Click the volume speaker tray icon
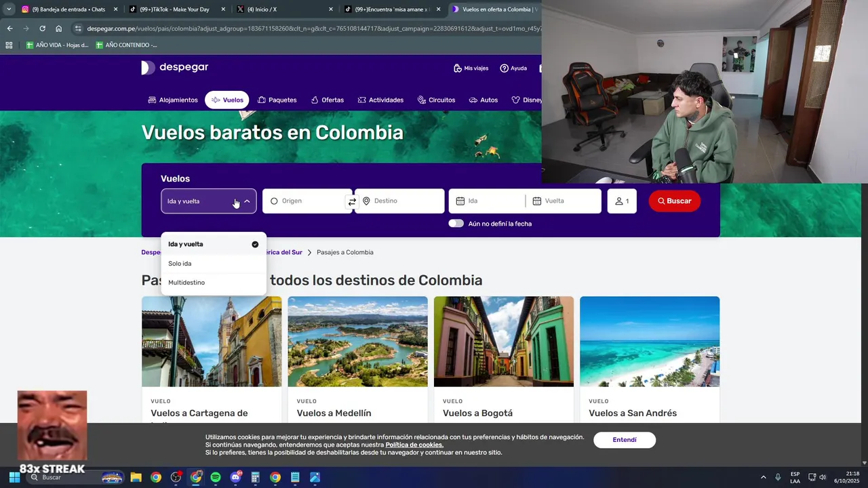 click(x=823, y=477)
